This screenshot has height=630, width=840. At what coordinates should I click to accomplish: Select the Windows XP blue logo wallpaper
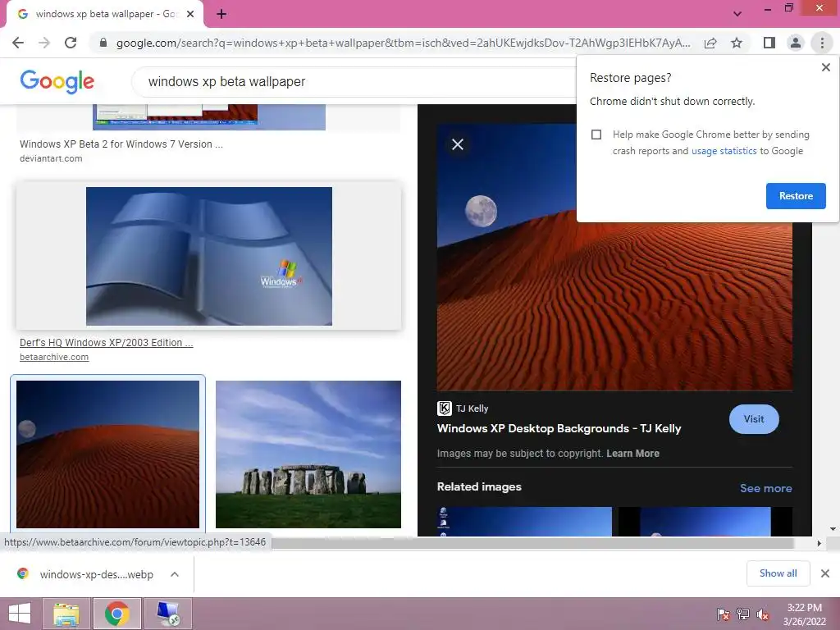(x=209, y=256)
